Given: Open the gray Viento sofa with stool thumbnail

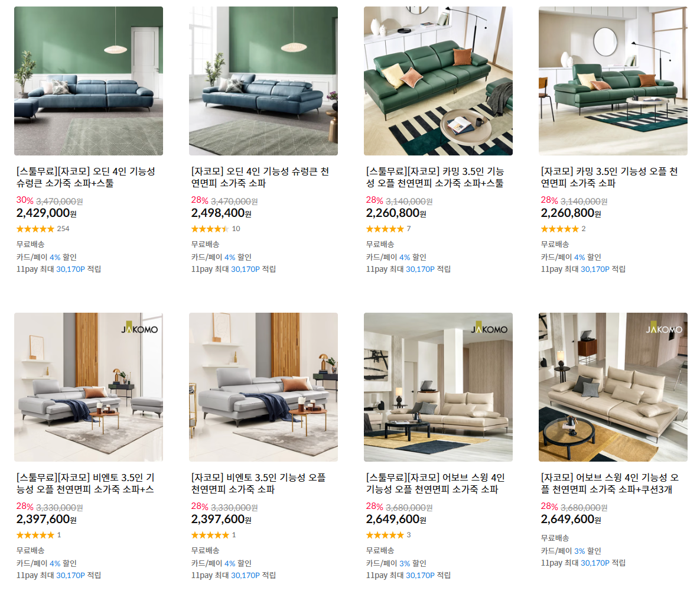Looking at the screenshot, I should pos(89,387).
